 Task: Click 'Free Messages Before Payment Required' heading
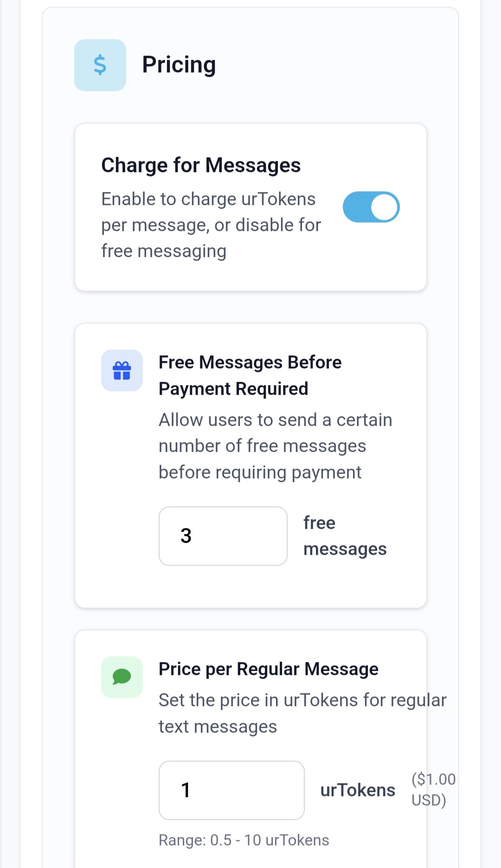(250, 375)
